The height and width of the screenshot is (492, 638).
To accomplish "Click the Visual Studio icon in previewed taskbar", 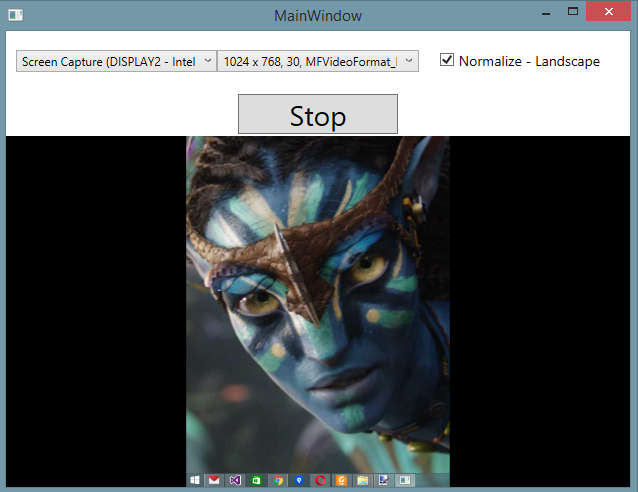I will pos(235,480).
